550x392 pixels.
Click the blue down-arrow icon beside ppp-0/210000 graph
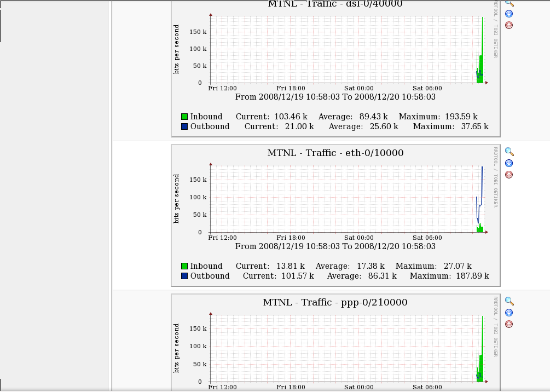click(509, 313)
